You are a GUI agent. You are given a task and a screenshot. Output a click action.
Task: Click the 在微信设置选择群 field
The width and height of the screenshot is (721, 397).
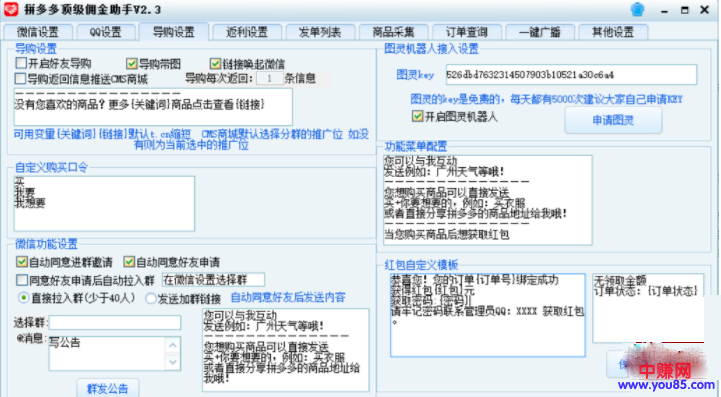click(213, 279)
